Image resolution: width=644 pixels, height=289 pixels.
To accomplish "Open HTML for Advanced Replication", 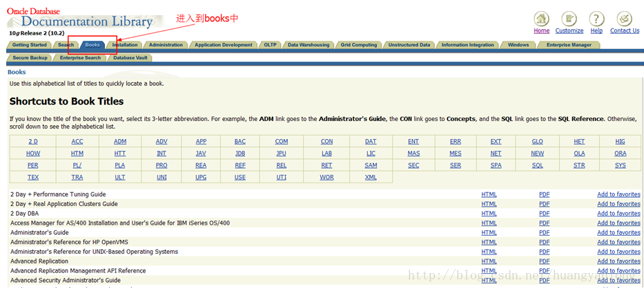I will pos(489,261).
